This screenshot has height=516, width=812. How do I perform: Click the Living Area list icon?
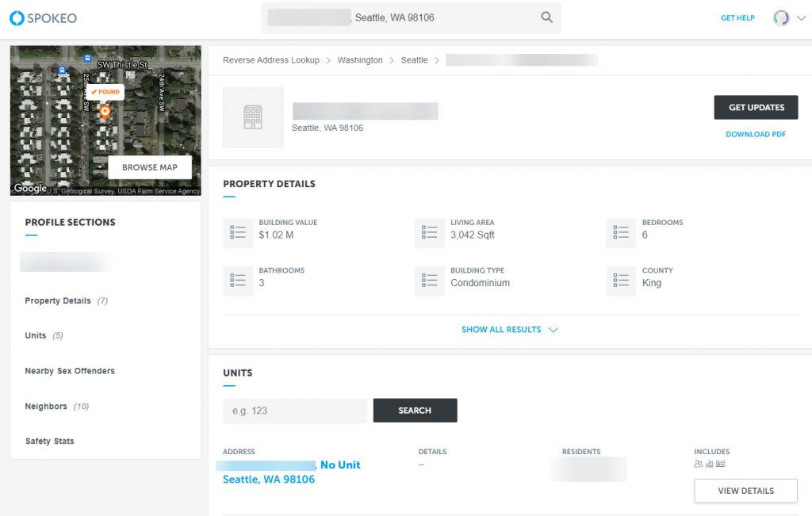pyautogui.click(x=429, y=233)
